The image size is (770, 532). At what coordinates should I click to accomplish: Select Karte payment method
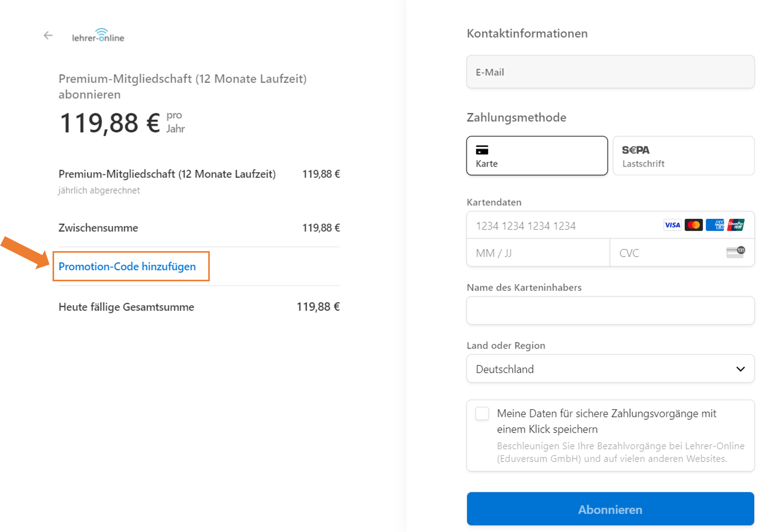tap(537, 156)
